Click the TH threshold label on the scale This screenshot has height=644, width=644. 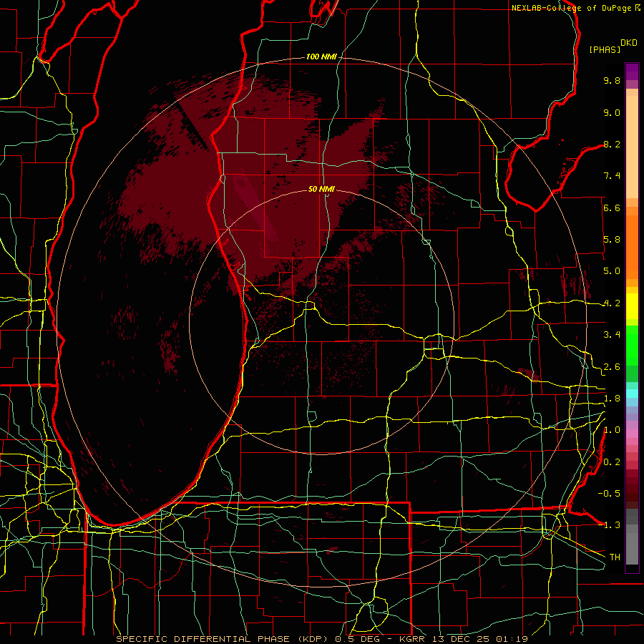tap(615, 557)
